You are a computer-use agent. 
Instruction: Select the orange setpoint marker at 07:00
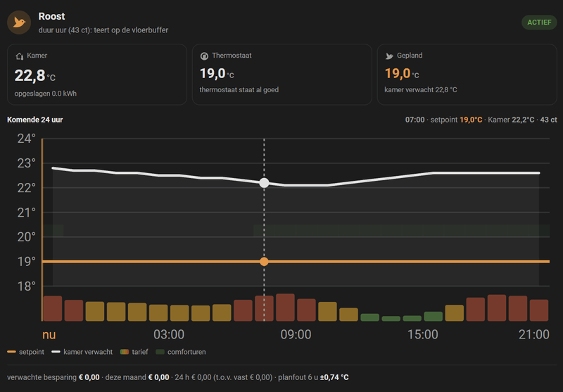point(265,262)
